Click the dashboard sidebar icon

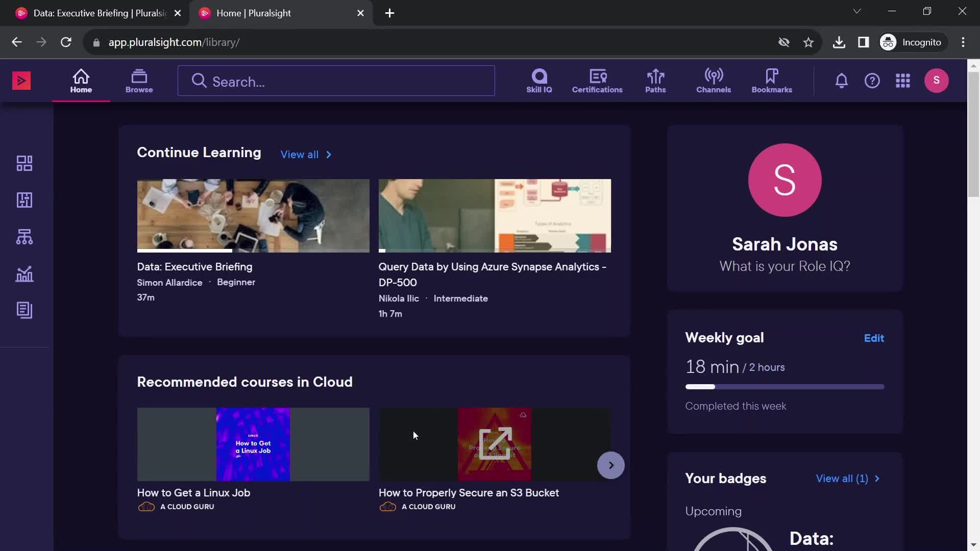click(24, 163)
